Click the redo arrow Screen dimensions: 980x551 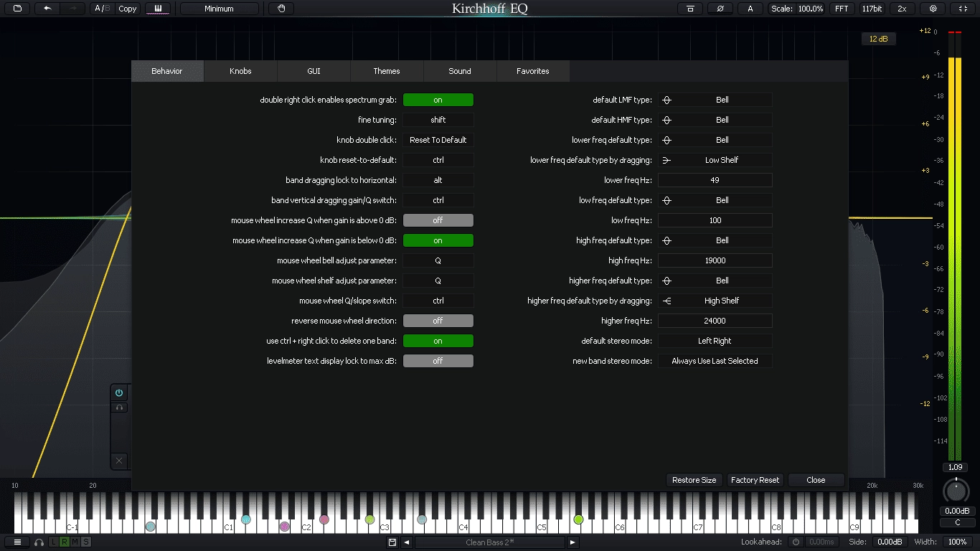click(72, 9)
